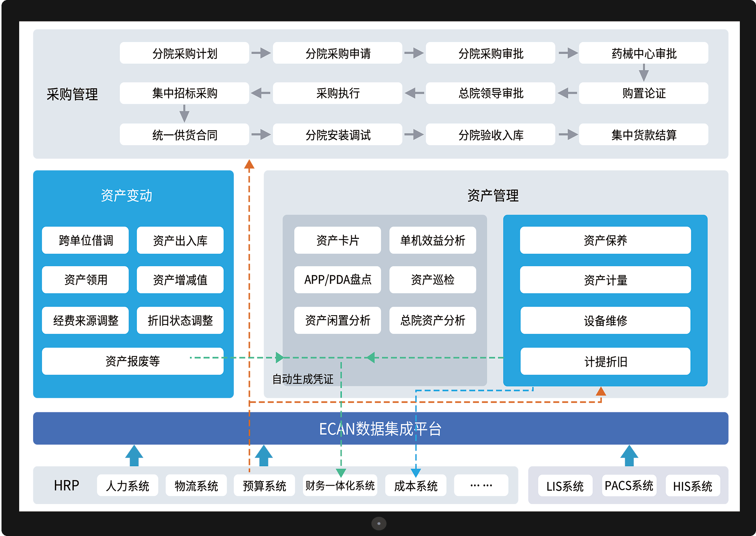The height and width of the screenshot is (536, 756).
Task: Select the 分院采购计划 box
Action: (184, 53)
